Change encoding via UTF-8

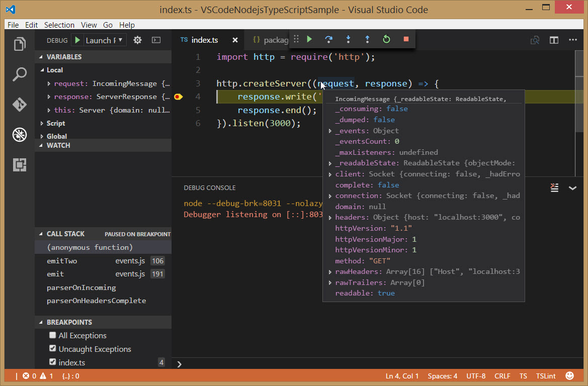pyautogui.click(x=476, y=376)
